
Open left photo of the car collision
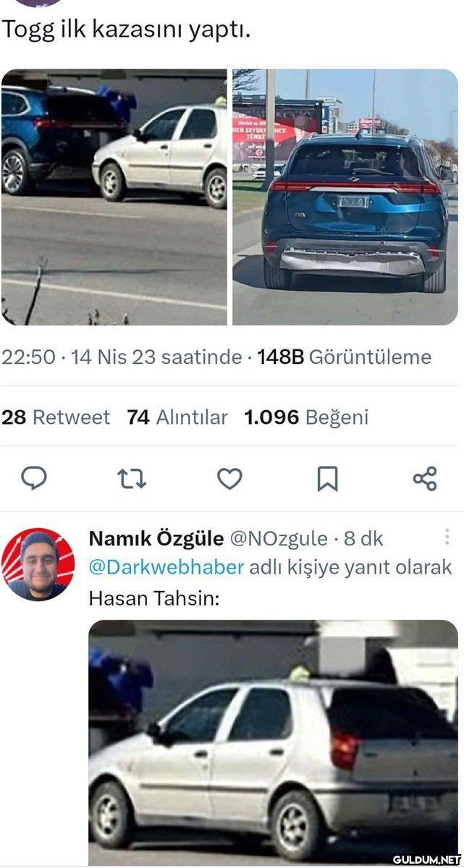pyautogui.click(x=114, y=197)
